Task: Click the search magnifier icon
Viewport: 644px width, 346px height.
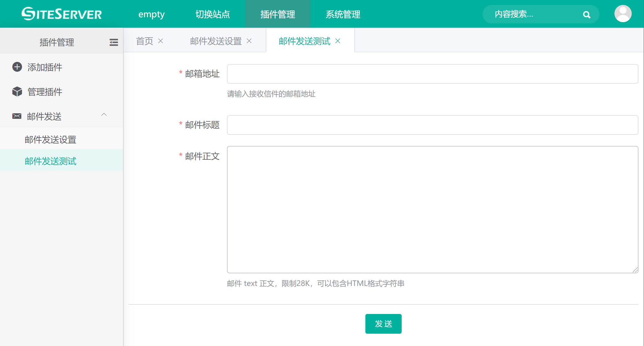Action: click(x=586, y=14)
